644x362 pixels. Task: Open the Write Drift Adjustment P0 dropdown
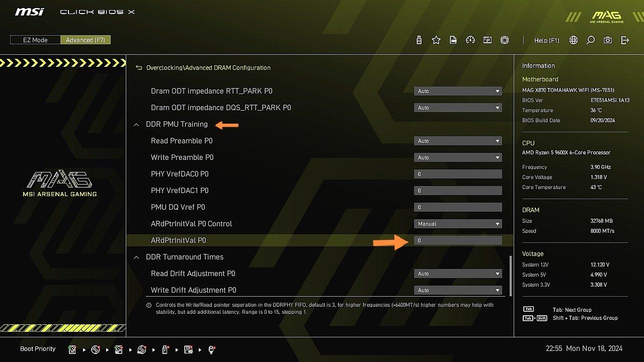click(x=458, y=290)
